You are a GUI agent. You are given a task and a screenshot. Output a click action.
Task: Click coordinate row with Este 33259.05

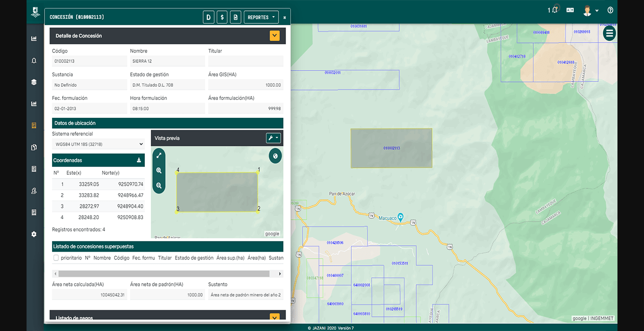98,184
